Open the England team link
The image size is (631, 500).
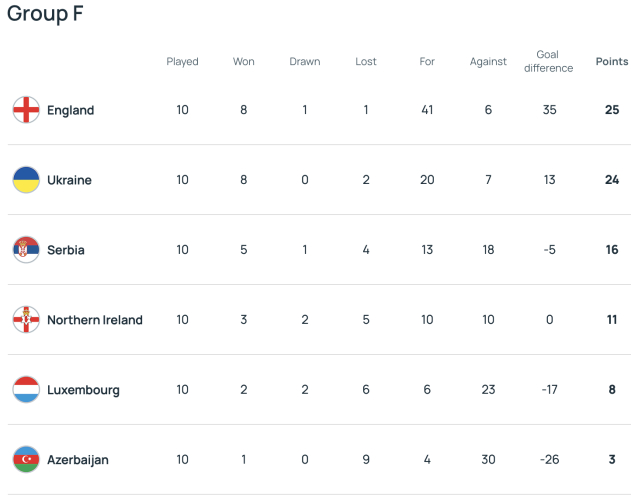tap(70, 110)
